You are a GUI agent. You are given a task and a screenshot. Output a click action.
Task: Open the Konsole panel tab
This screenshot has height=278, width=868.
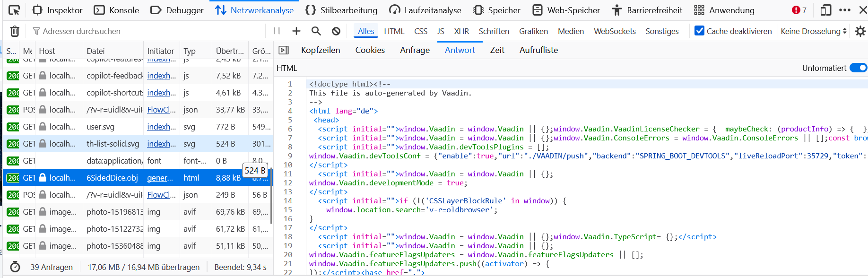[117, 10]
